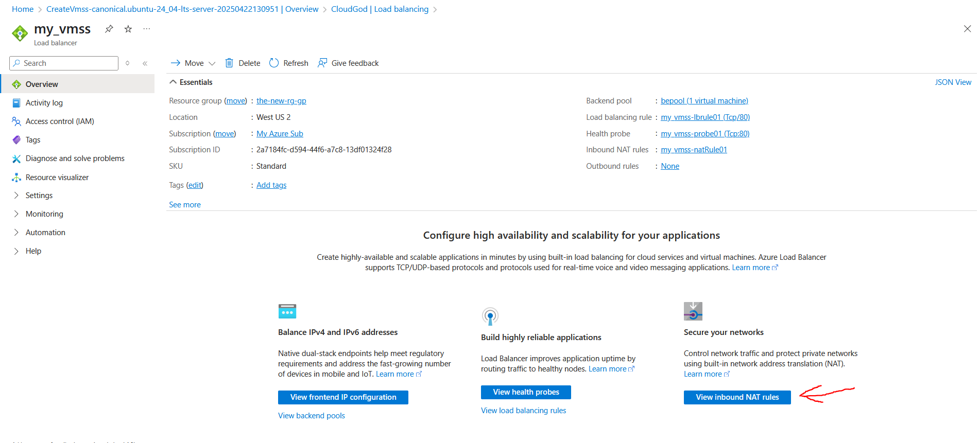Image resolution: width=980 pixels, height=443 pixels.
Task: Open bepool (1 virtual machine) link
Action: 704,101
